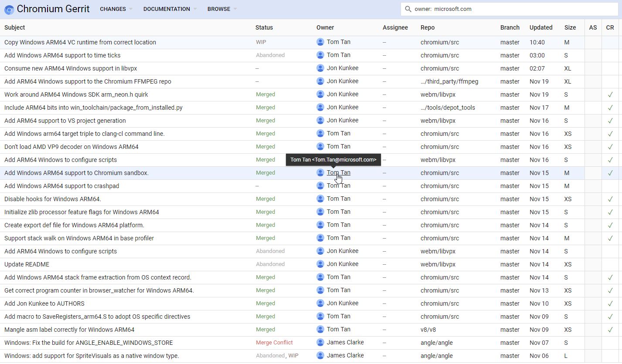Viewport: 622px width, 364px height.
Task: Click owner avatar in 'Support stack walk on Windows ARM64' row
Action: coord(320,238)
